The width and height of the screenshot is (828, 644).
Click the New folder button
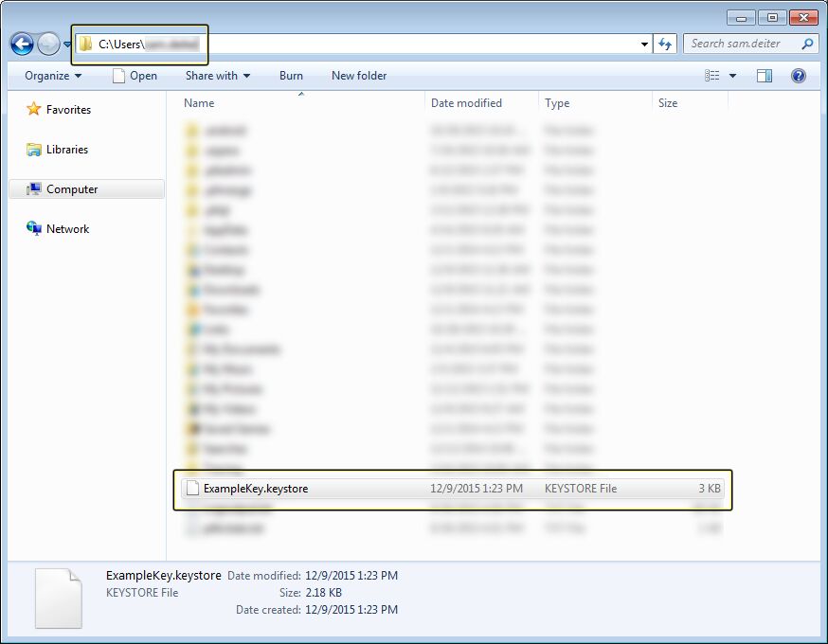click(x=359, y=76)
